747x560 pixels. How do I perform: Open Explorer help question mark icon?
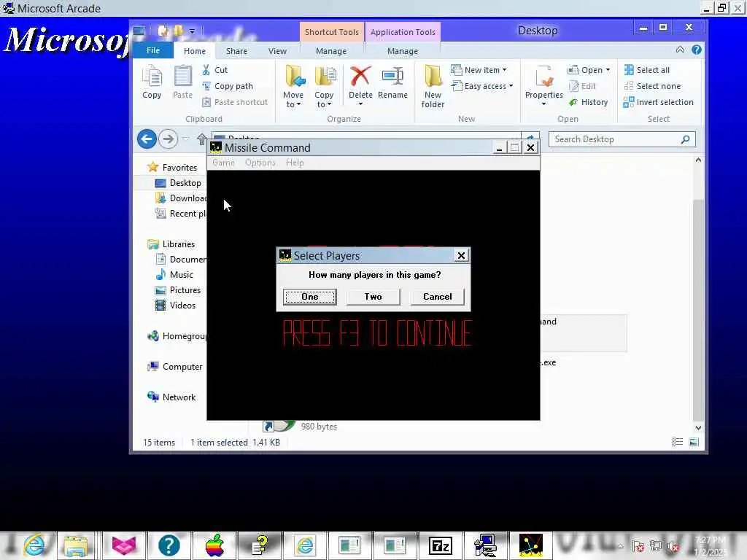coord(697,50)
